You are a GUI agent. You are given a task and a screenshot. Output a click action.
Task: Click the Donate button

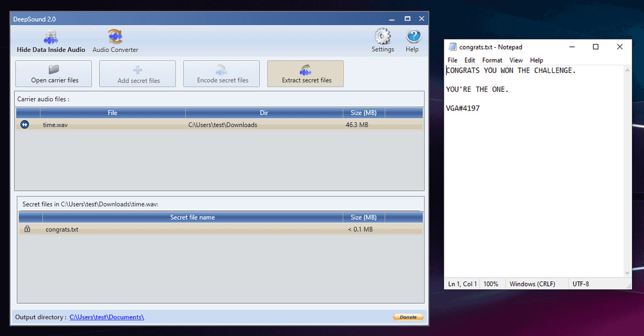408,317
